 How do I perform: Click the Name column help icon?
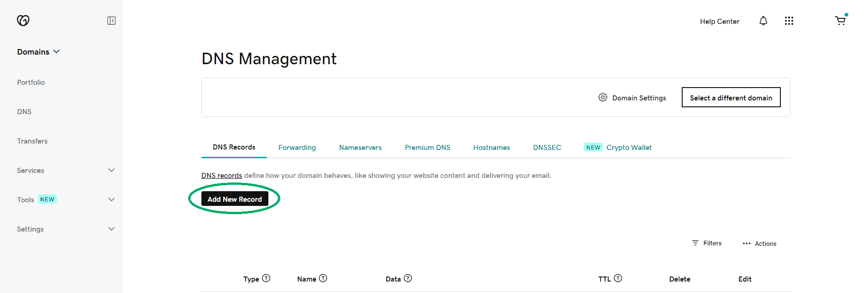[323, 278]
